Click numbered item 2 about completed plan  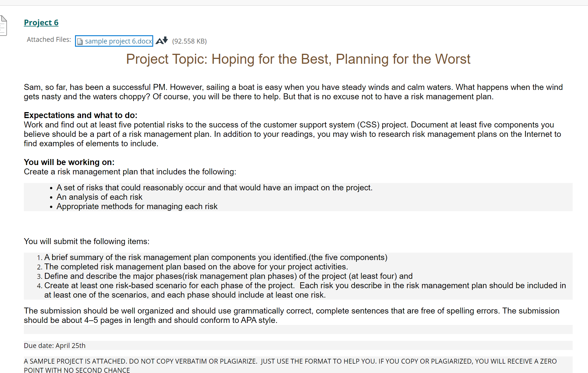(196, 267)
